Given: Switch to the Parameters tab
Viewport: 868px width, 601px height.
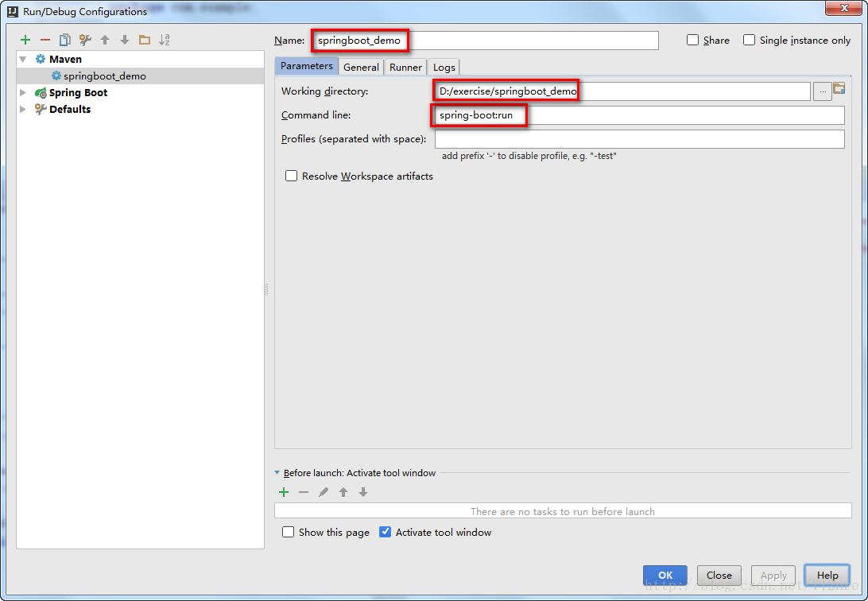Looking at the screenshot, I should 307,66.
